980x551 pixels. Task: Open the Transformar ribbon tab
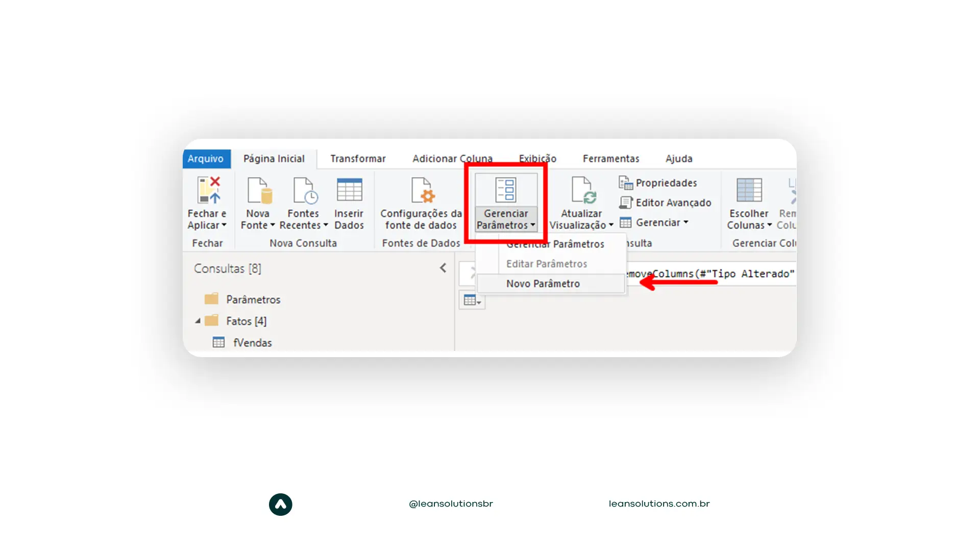pos(358,159)
